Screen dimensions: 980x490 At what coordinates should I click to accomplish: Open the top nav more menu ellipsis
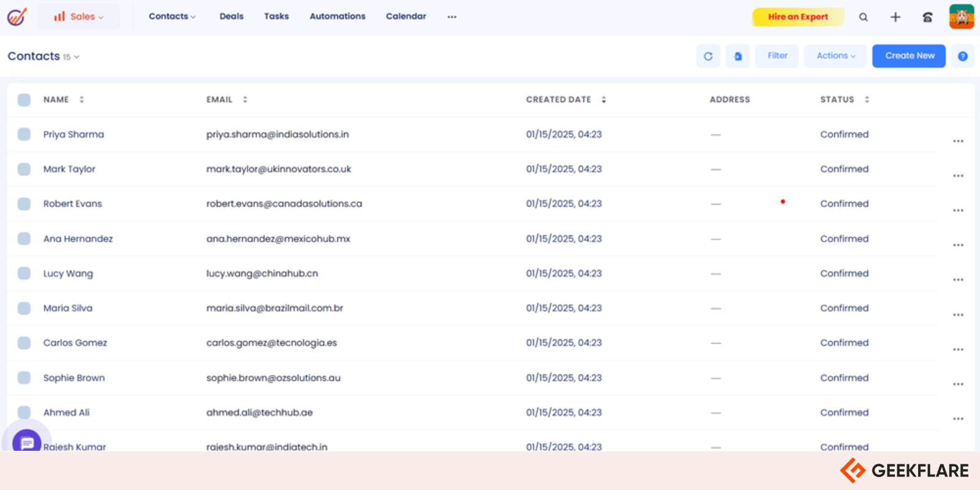[452, 17]
